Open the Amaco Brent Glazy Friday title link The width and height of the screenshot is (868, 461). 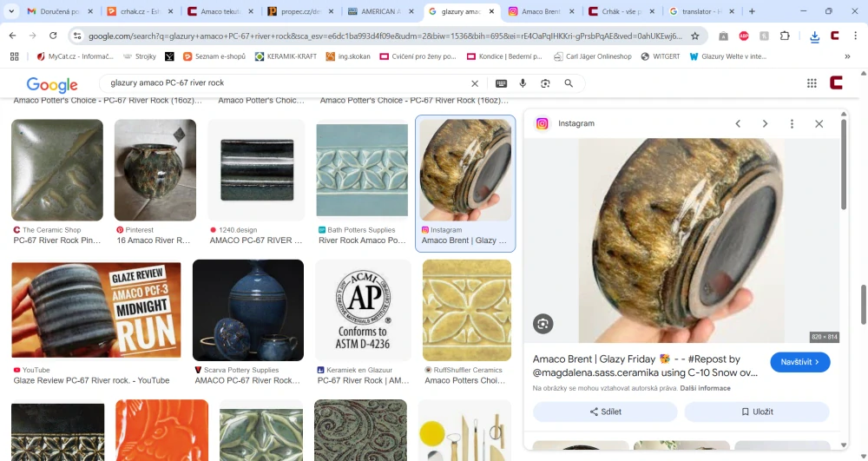(646, 366)
